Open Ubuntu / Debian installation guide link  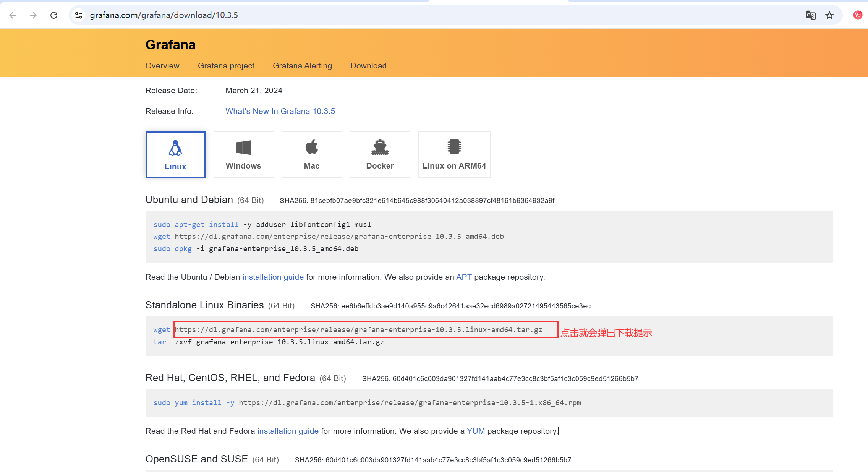tap(273, 277)
